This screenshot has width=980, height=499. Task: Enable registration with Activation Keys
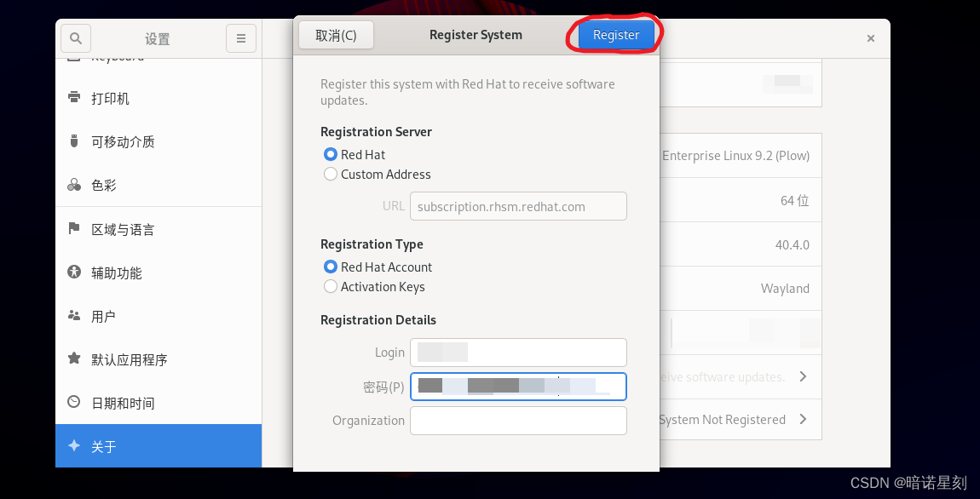[331, 286]
